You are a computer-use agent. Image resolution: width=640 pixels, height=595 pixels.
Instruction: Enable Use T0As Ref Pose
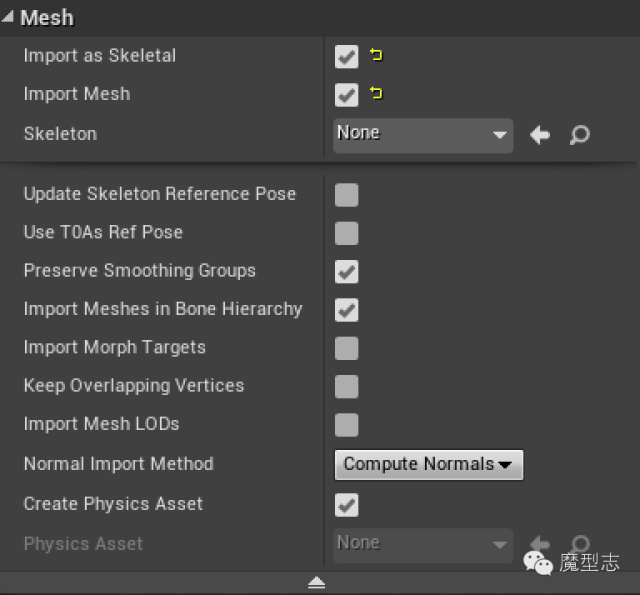[347, 233]
